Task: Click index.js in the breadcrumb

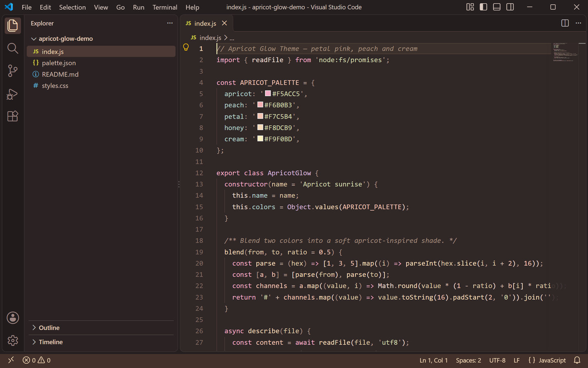Action: point(210,38)
